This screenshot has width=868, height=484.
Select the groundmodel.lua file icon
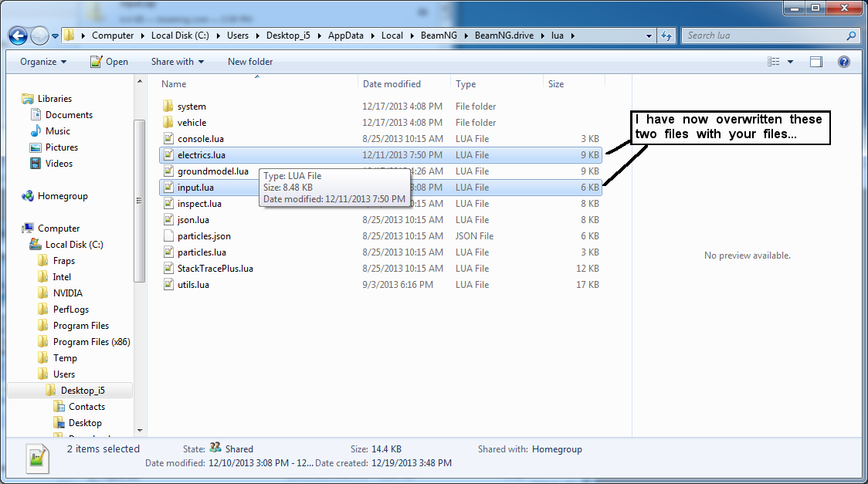(168, 171)
